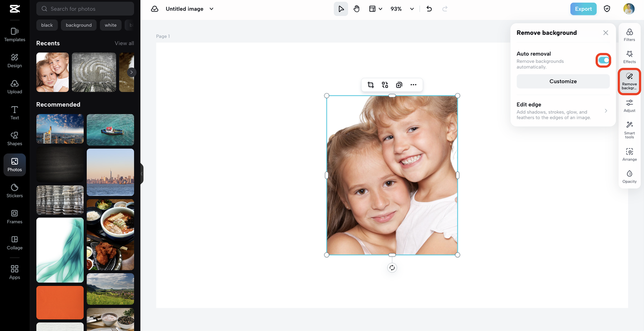
Task: Click the Recommended heading
Action: point(58,105)
